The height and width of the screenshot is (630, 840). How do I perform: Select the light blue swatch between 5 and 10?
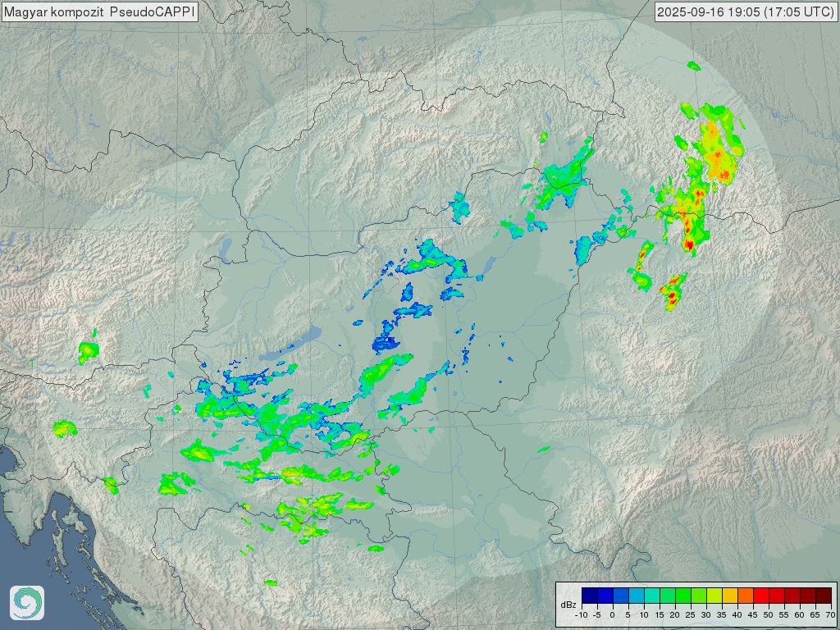coord(637,596)
